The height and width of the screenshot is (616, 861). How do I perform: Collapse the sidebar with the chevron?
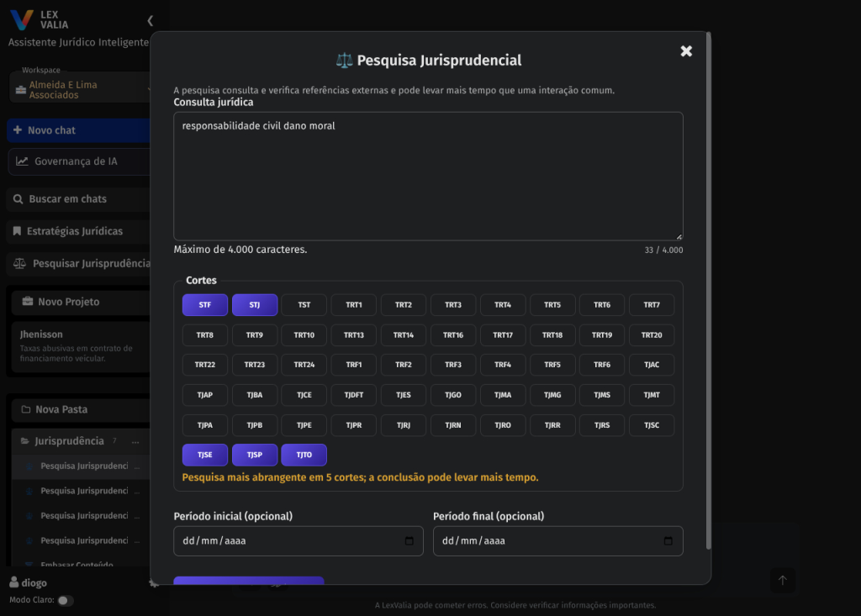(x=150, y=21)
